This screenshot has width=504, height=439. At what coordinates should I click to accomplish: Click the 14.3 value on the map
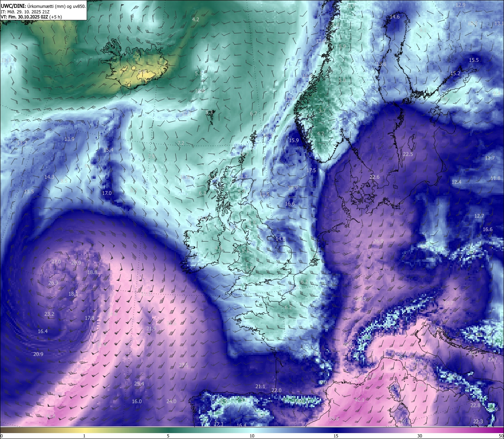[49, 177]
